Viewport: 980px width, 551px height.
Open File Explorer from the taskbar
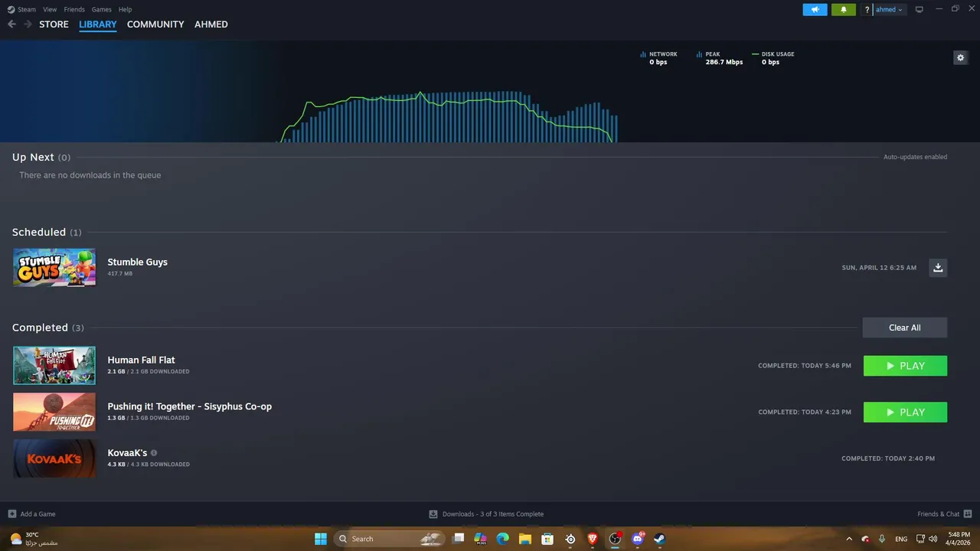click(x=525, y=539)
